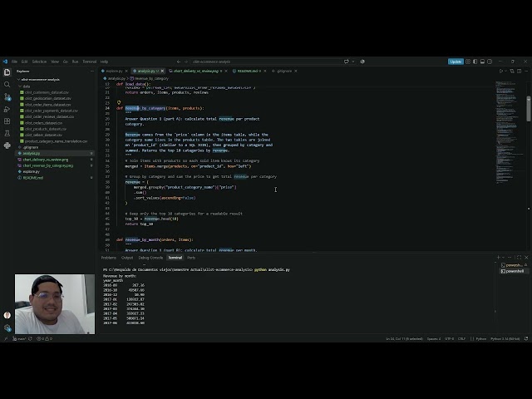Open olist_order_items_dataset.csv in Explorer
The width and height of the screenshot is (532, 399).
pyautogui.click(x=48, y=105)
